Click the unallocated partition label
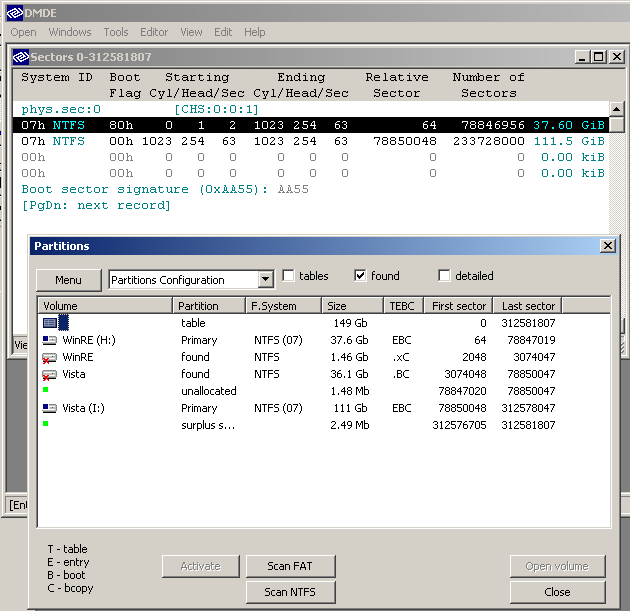The height and width of the screenshot is (611, 630). [209, 391]
